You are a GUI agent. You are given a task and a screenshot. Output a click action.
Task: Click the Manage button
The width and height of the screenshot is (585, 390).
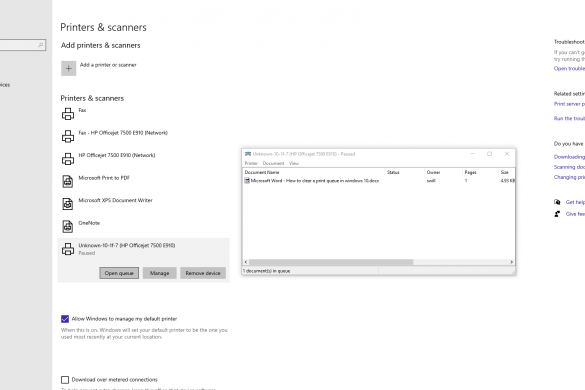pos(160,273)
